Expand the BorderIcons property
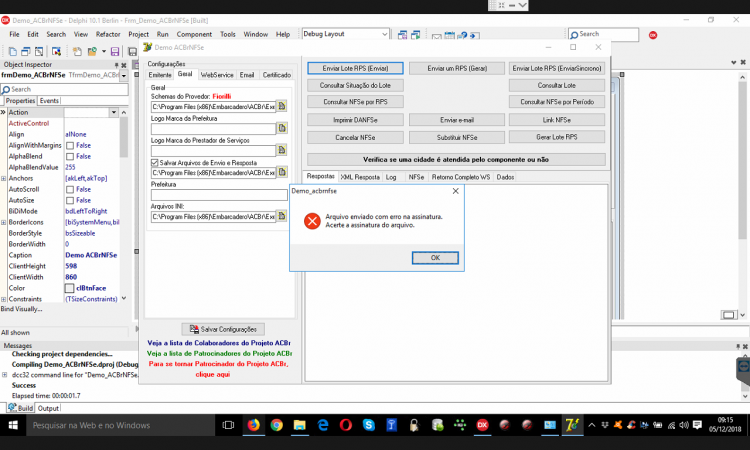 (x=3, y=222)
